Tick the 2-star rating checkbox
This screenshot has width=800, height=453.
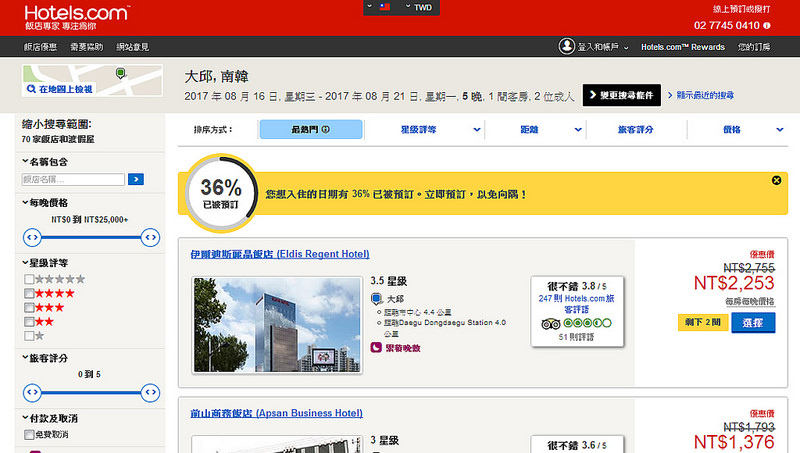[x=29, y=322]
